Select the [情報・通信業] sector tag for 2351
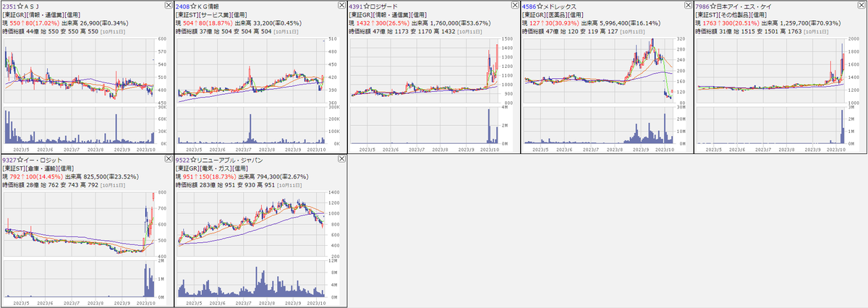This screenshot has width=868, height=308. coord(46,14)
